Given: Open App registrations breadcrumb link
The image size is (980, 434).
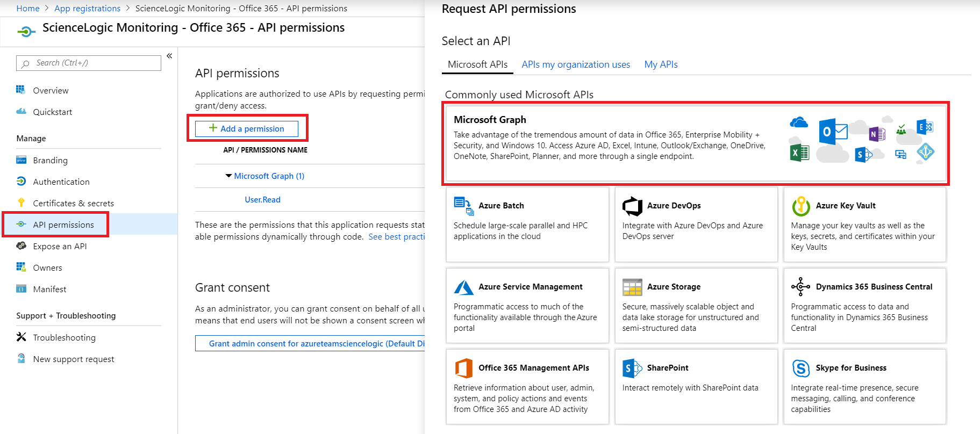Looking at the screenshot, I should tap(87, 8).
